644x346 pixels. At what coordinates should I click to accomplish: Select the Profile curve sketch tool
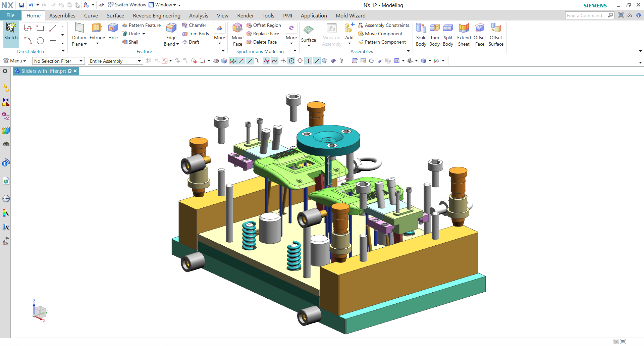[x=28, y=28]
